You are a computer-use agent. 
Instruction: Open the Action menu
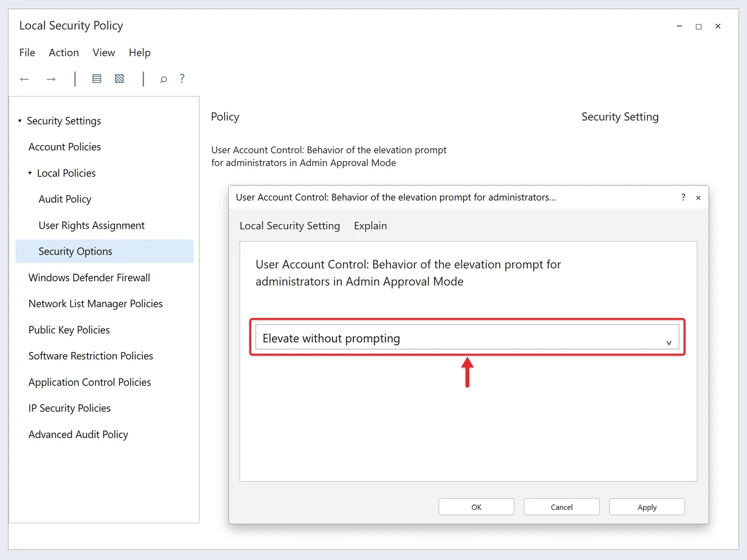64,53
